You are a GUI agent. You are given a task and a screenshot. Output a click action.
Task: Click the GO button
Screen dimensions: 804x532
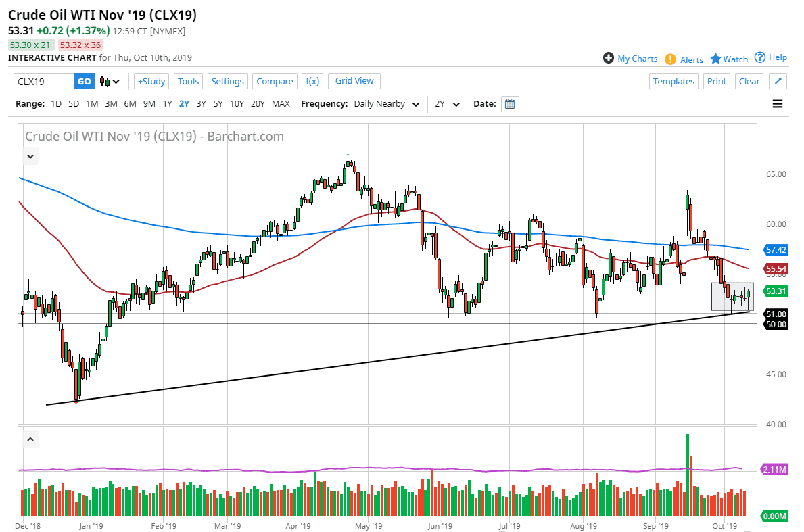coord(84,80)
